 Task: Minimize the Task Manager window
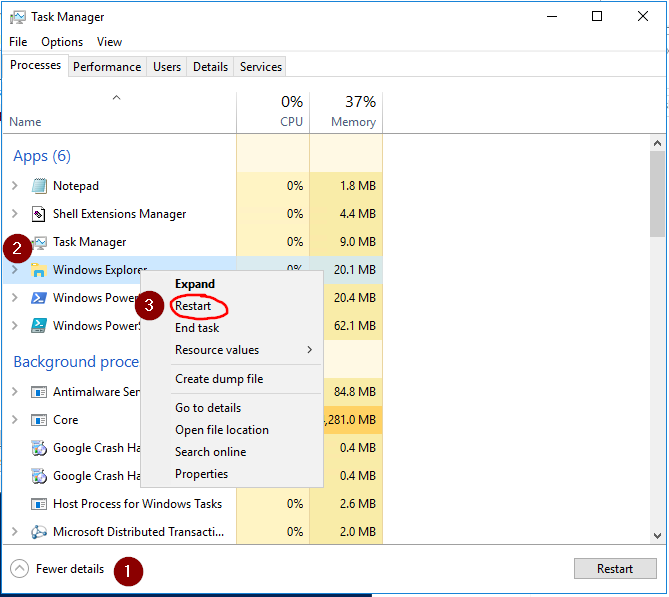[x=552, y=17]
